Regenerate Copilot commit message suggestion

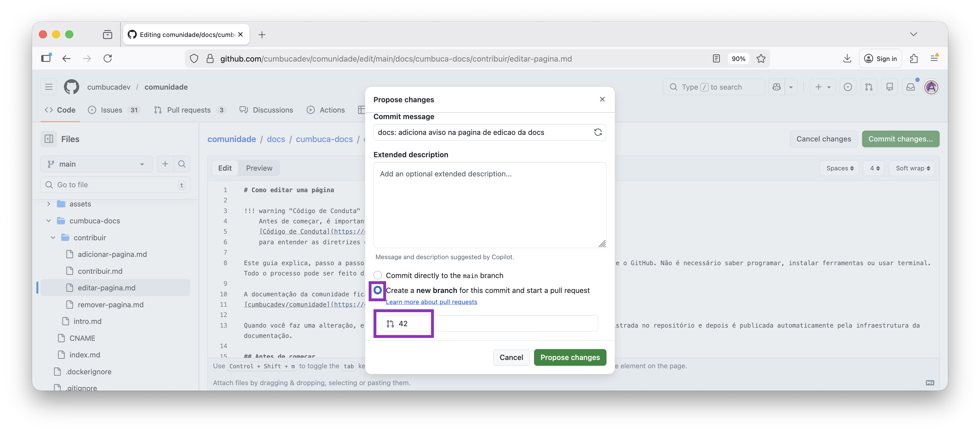tap(598, 132)
